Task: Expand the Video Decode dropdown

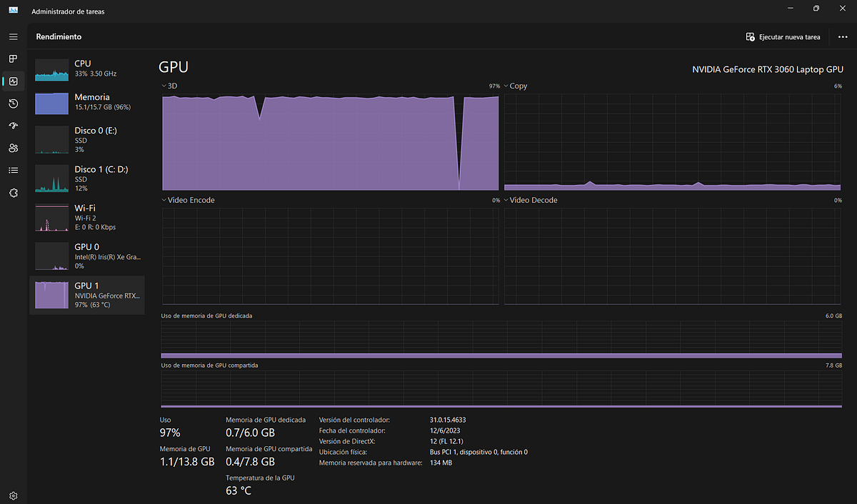Action: pos(531,200)
